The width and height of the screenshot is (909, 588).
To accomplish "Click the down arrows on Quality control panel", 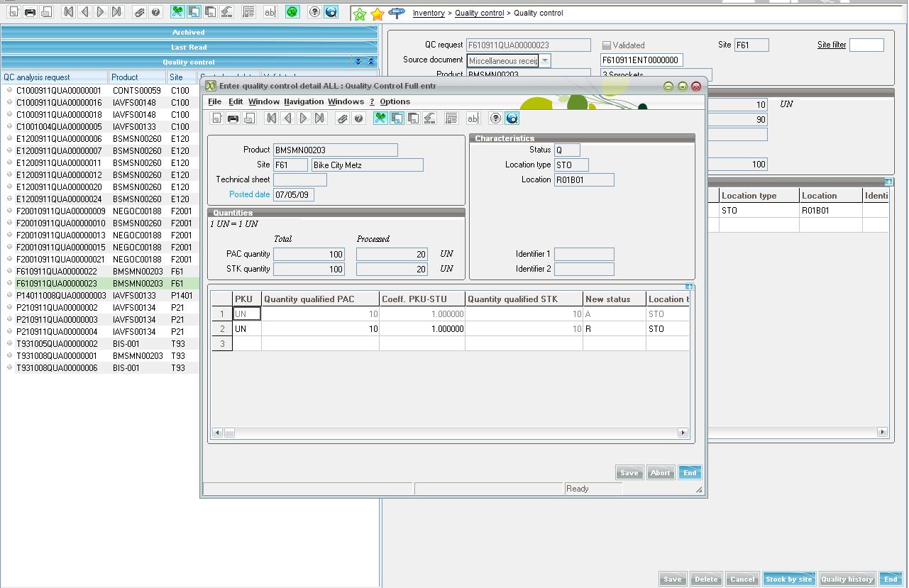I will coord(358,62).
